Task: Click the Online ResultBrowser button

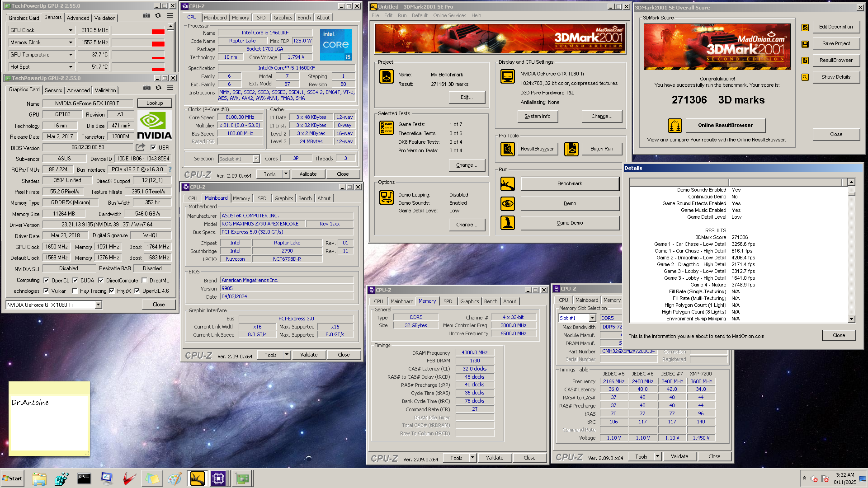Action: [x=725, y=125]
